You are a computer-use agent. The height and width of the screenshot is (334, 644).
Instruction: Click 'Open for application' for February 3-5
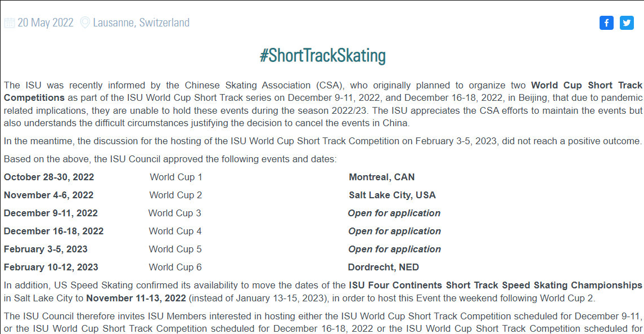pyautogui.click(x=394, y=249)
